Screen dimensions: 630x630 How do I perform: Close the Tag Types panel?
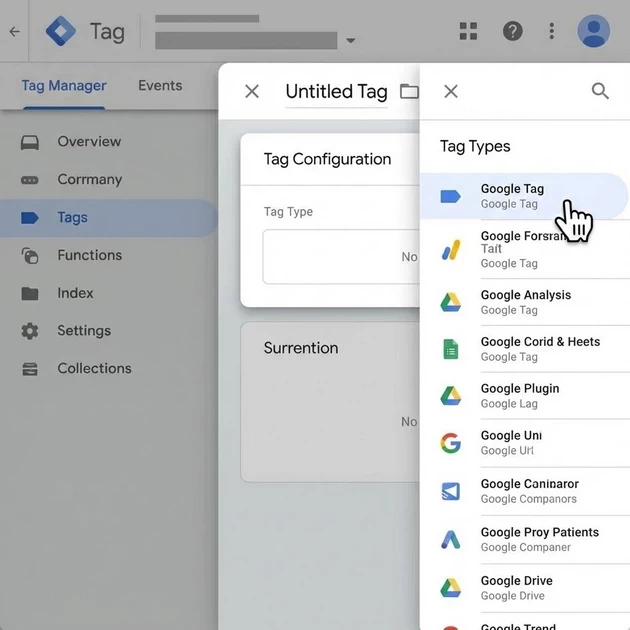(451, 92)
